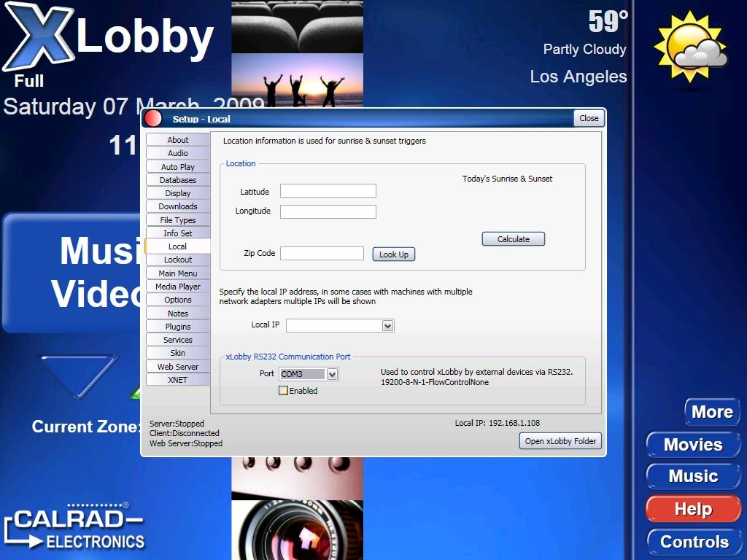The width and height of the screenshot is (747, 560).
Task: Open the Music menu button
Action: pyautogui.click(x=693, y=476)
